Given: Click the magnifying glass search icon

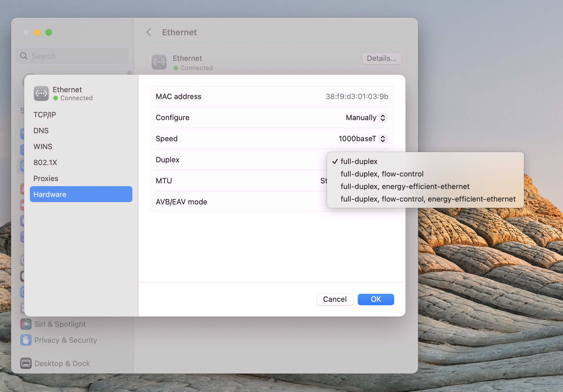Looking at the screenshot, I should (x=24, y=56).
